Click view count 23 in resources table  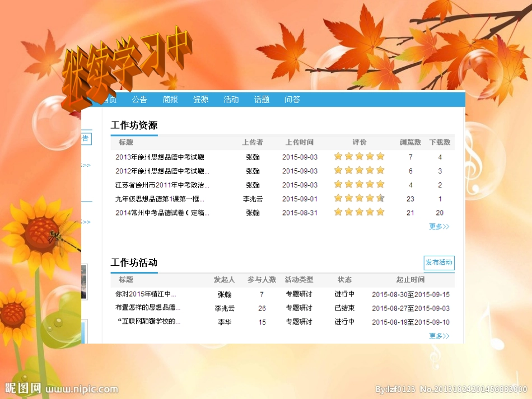(410, 199)
